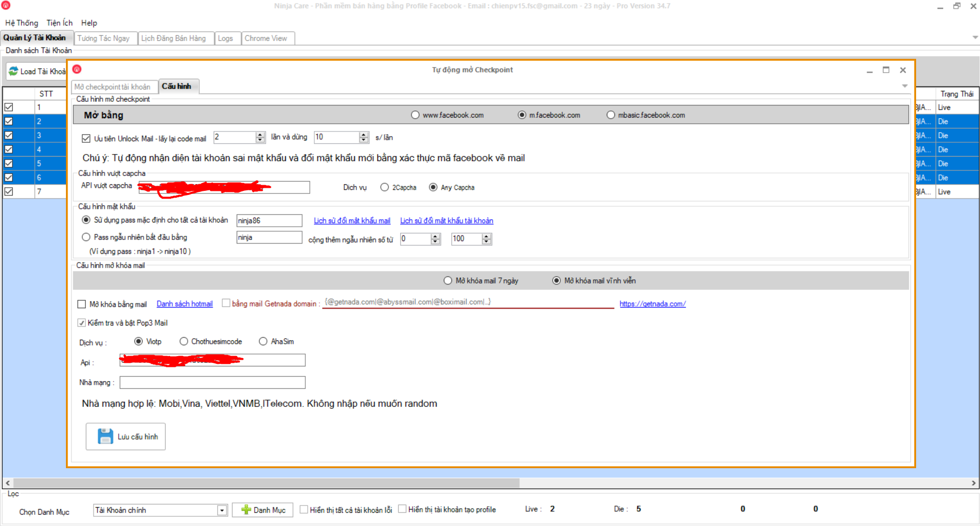The image size is (980, 526).
Task: Click the Trạng Thái column header
Action: [x=957, y=94]
